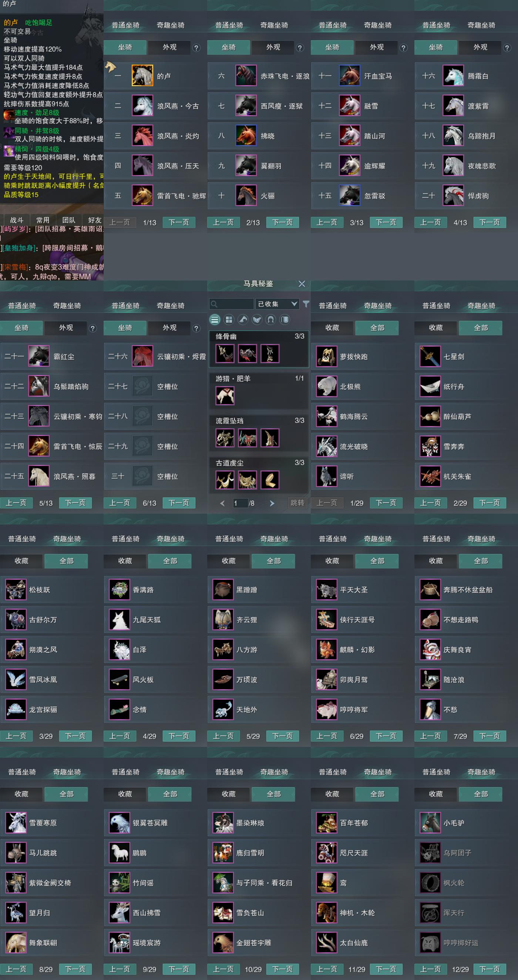Image resolution: width=518 pixels, height=980 pixels.
Task: Click the 浪风燕·今古 mount icon
Action: point(142,105)
